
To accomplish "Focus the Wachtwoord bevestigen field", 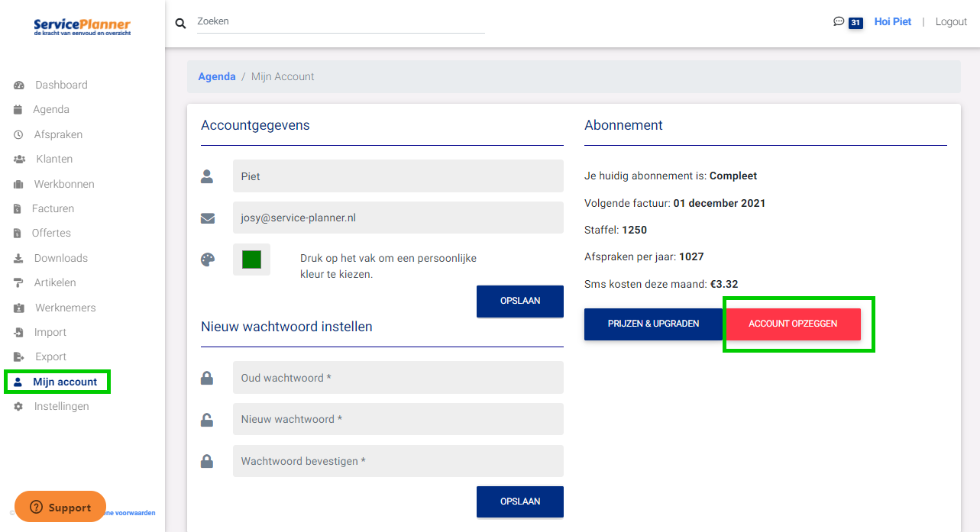I will pos(398,461).
